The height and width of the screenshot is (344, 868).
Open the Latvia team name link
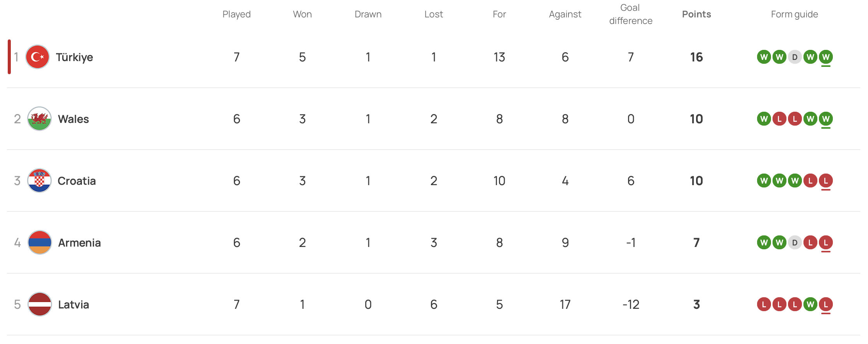pos(73,305)
